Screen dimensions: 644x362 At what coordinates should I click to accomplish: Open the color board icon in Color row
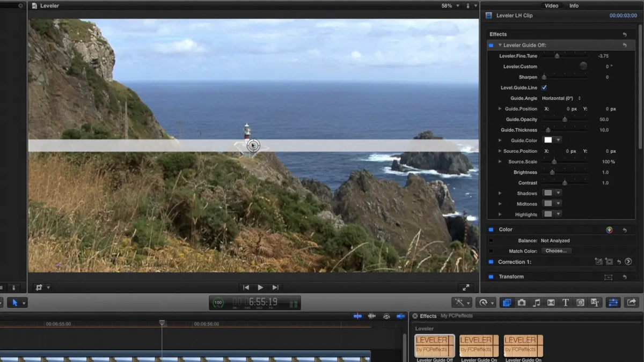click(609, 230)
